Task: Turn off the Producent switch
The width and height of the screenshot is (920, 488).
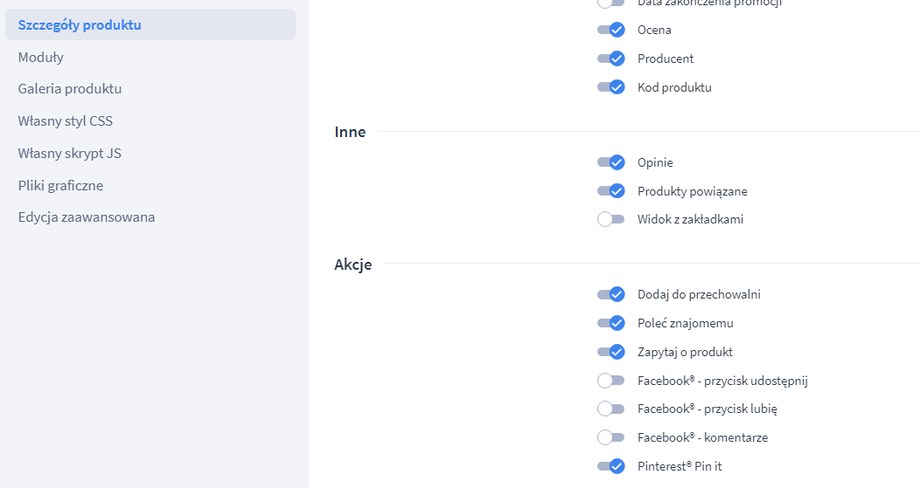Action: click(611, 59)
